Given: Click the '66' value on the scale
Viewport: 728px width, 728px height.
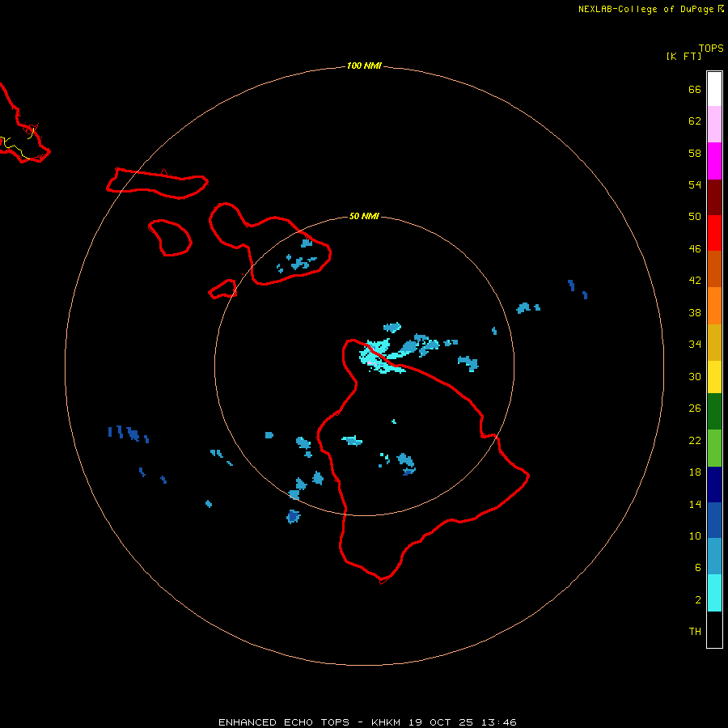Looking at the screenshot, I should 695,89.
